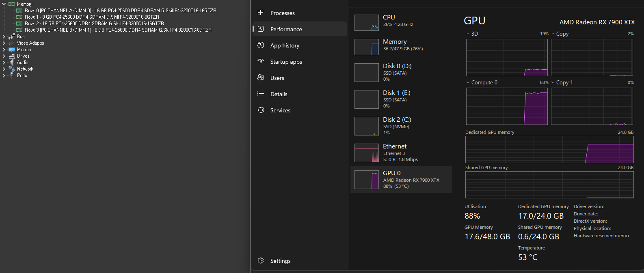Expand the Ports tree node
Viewport: 644px width, 273px height.
4,75
